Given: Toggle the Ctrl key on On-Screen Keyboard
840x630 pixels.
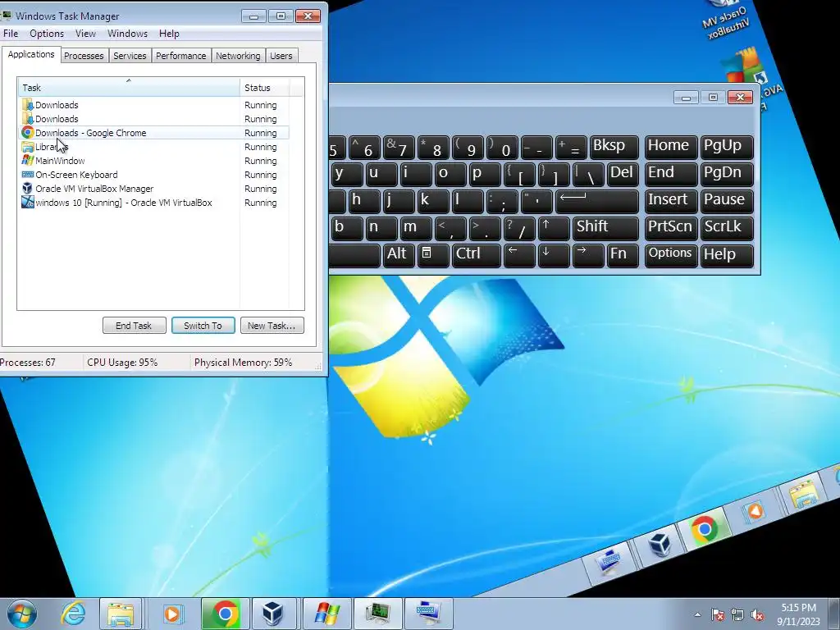Looking at the screenshot, I should point(476,255).
